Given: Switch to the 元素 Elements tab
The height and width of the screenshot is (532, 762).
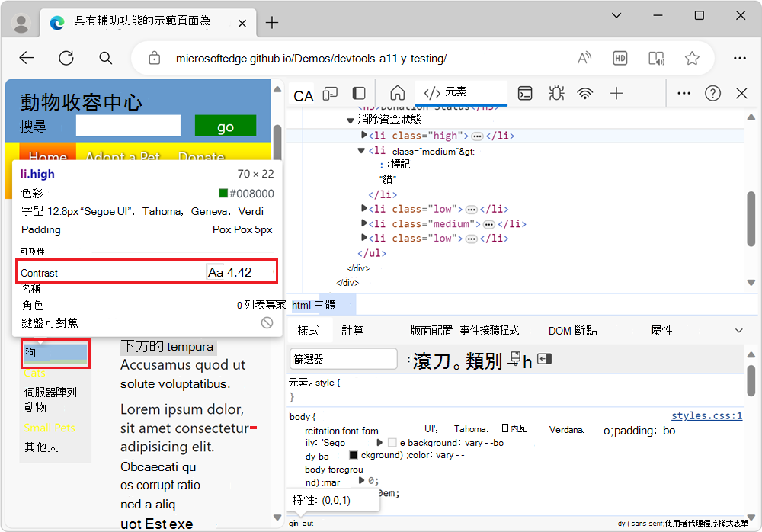Looking at the screenshot, I should (x=461, y=92).
